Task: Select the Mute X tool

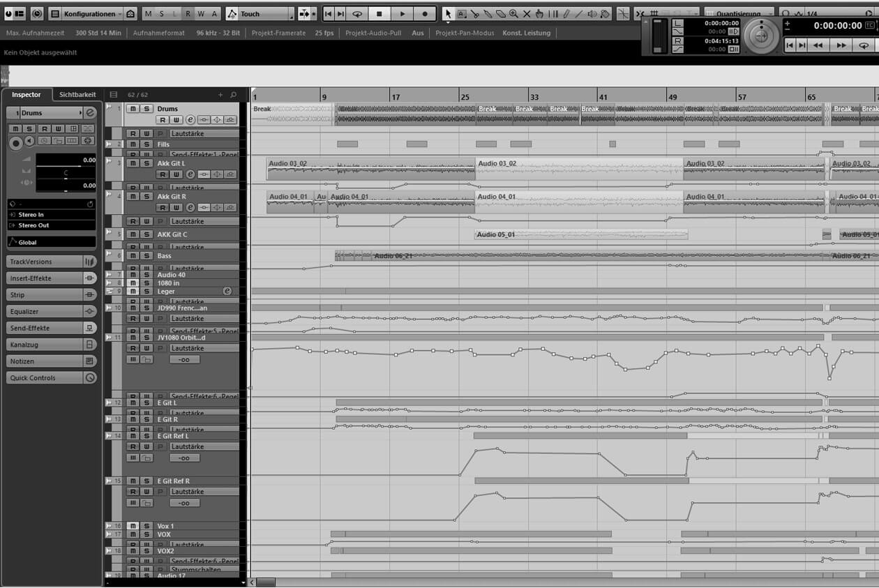Action: [527, 14]
